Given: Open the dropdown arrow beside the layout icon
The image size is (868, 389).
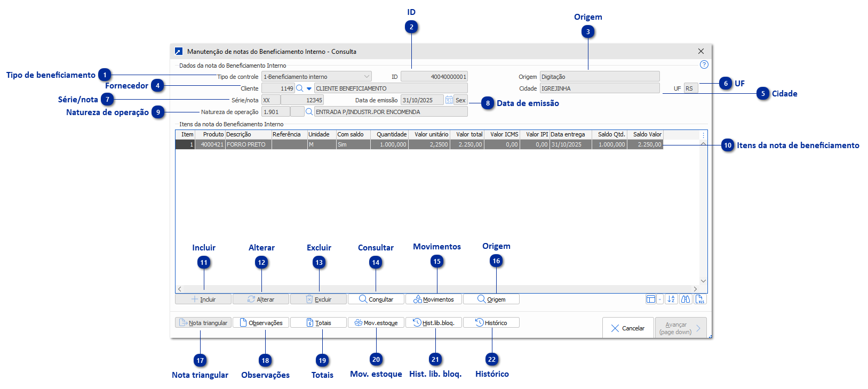Looking at the screenshot, I should click(x=660, y=299).
